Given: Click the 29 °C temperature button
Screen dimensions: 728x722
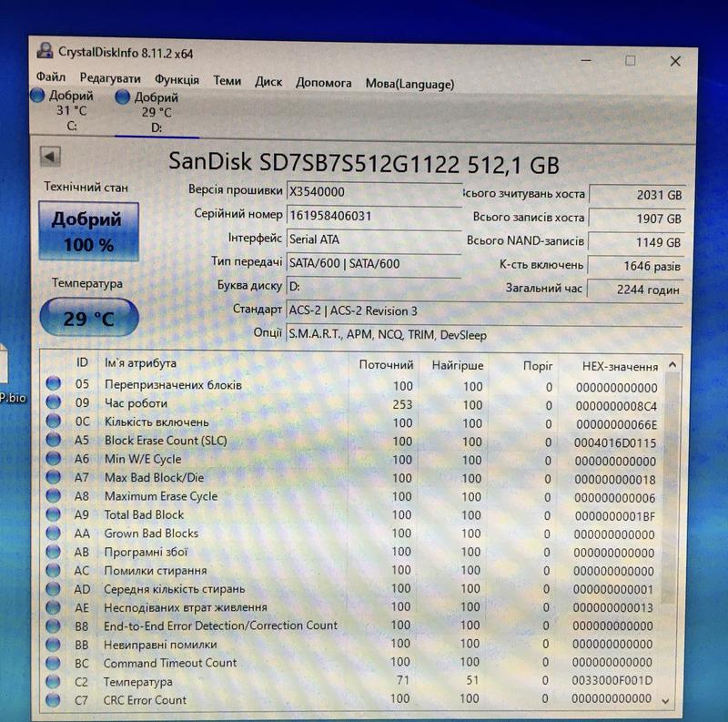Looking at the screenshot, I should [x=88, y=320].
